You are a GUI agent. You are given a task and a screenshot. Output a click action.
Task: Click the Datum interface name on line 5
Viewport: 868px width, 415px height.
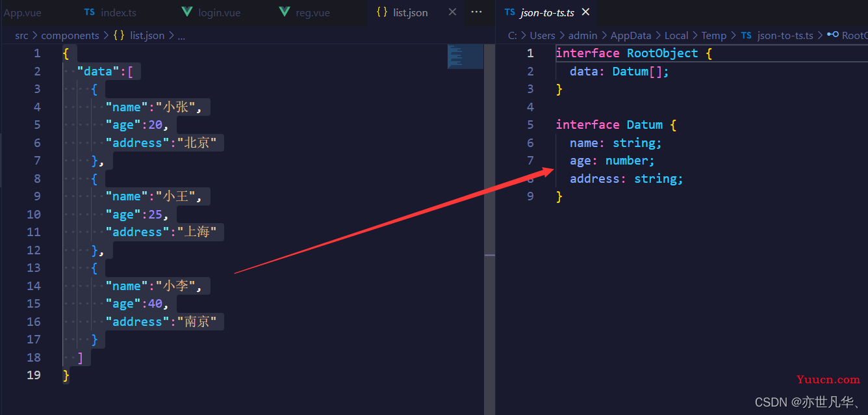click(x=645, y=125)
